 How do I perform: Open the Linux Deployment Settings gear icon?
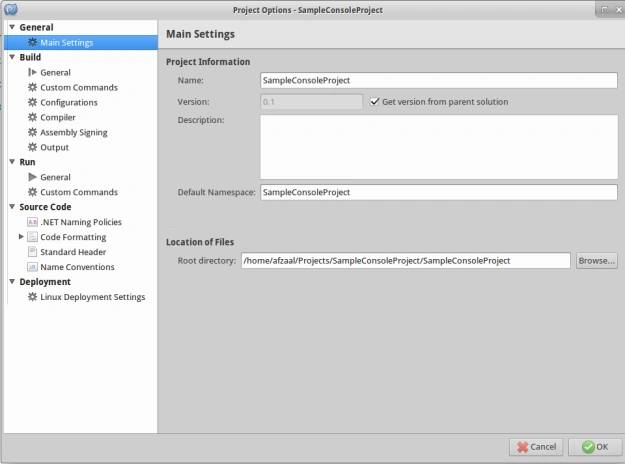[32, 297]
